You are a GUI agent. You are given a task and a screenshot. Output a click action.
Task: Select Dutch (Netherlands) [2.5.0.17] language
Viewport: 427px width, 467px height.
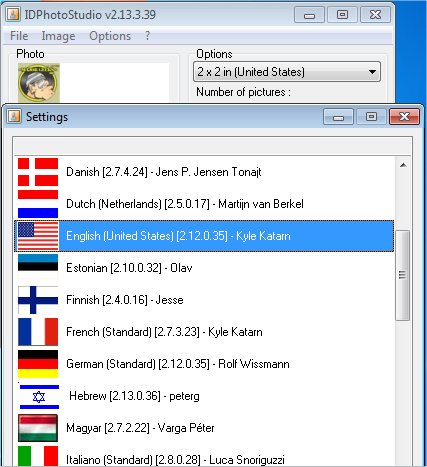click(204, 204)
